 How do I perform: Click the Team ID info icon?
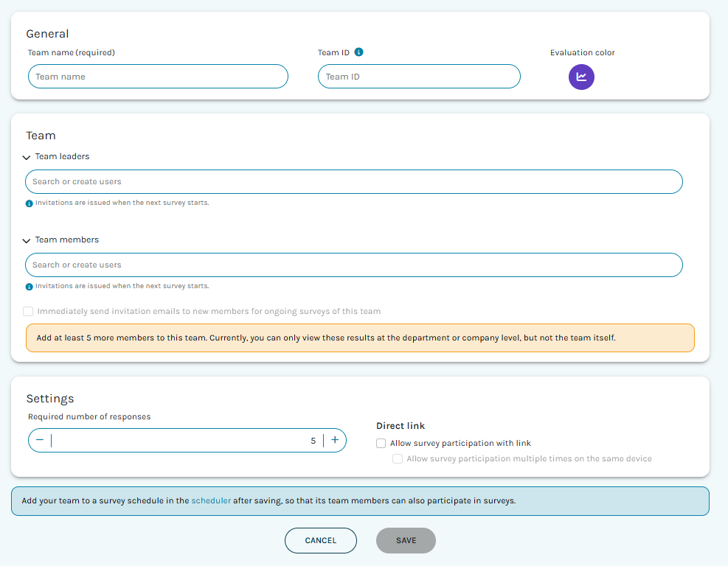(359, 52)
